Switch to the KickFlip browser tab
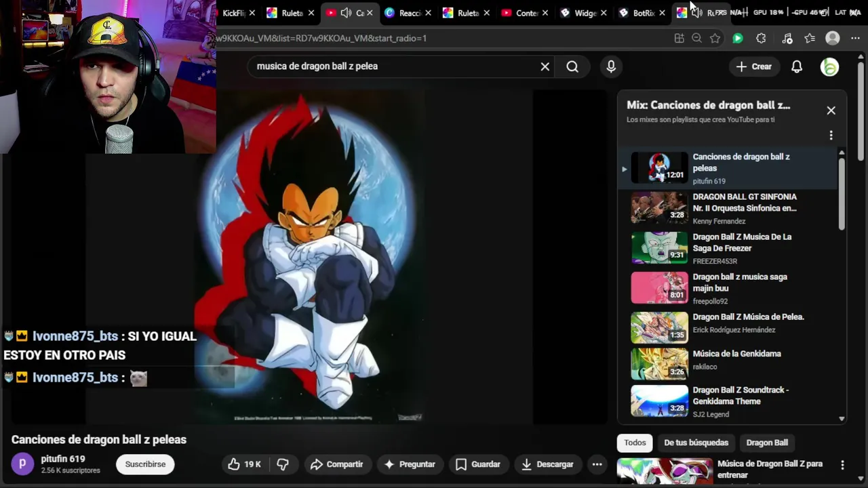The height and width of the screenshot is (488, 868). coord(233,13)
